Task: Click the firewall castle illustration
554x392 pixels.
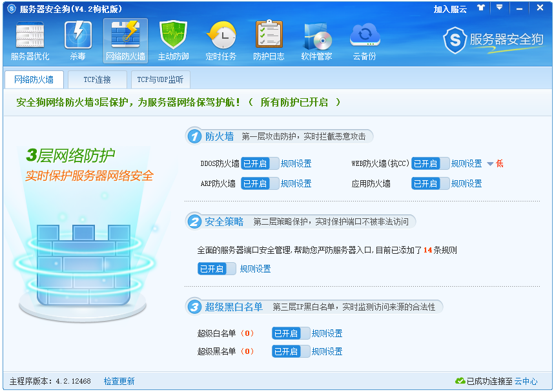Action: pos(83,265)
